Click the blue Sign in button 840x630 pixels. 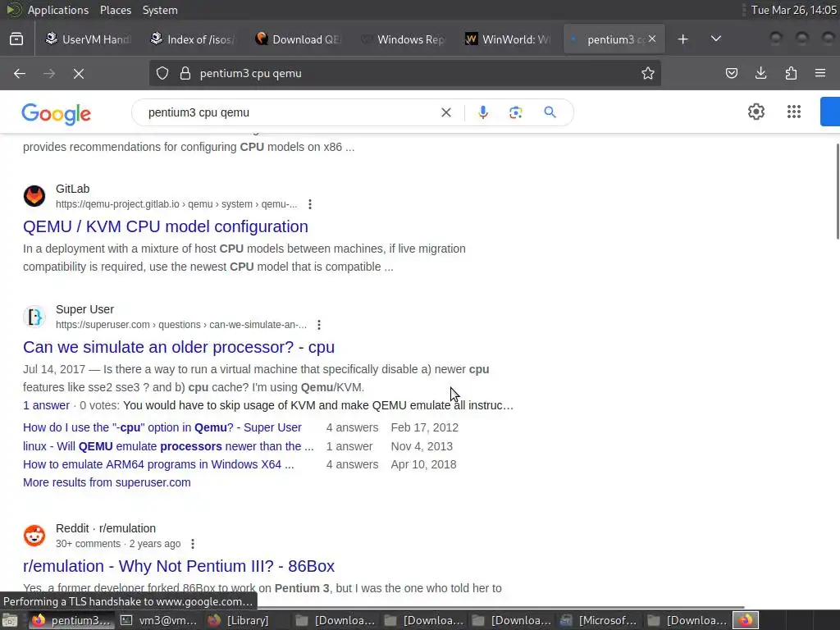point(830,112)
